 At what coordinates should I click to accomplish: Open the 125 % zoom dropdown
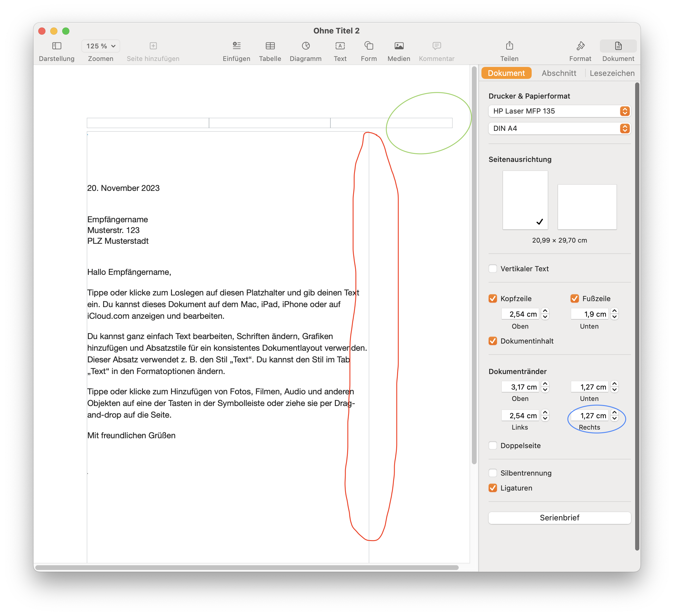100,46
